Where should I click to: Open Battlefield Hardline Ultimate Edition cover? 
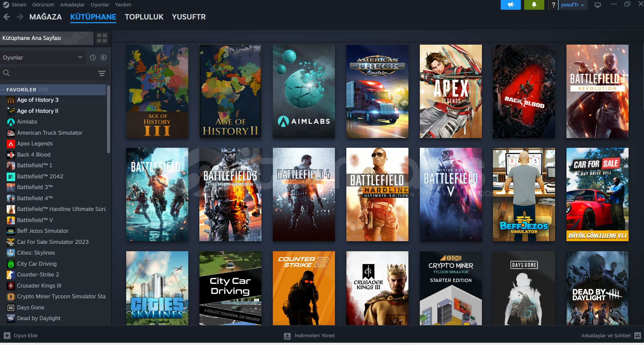click(x=377, y=195)
